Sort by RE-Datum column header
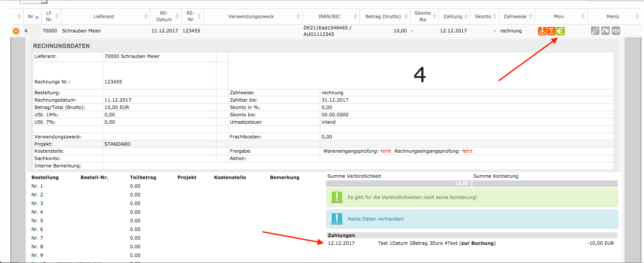644x263 pixels. (164, 16)
